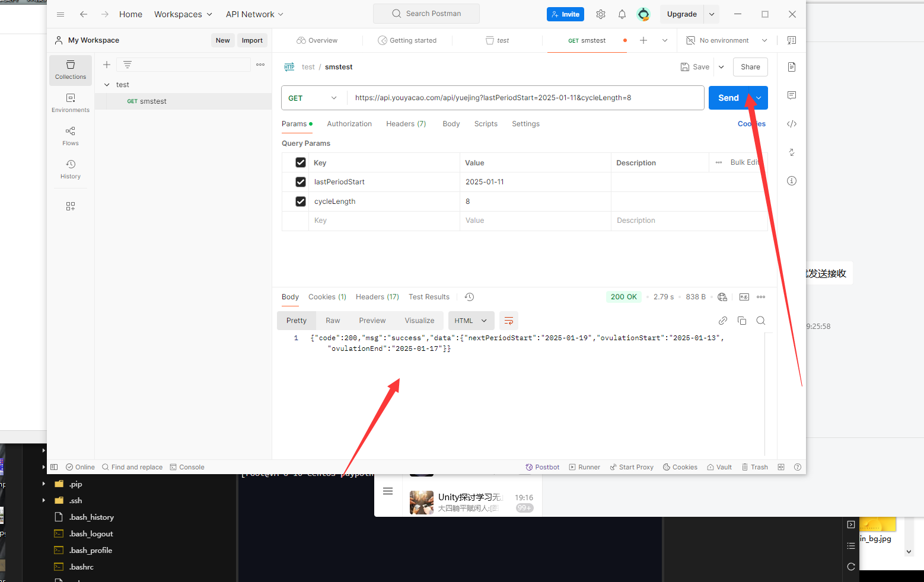The height and width of the screenshot is (582, 924).
Task: Open a new request tab with plus
Action: [x=643, y=40]
